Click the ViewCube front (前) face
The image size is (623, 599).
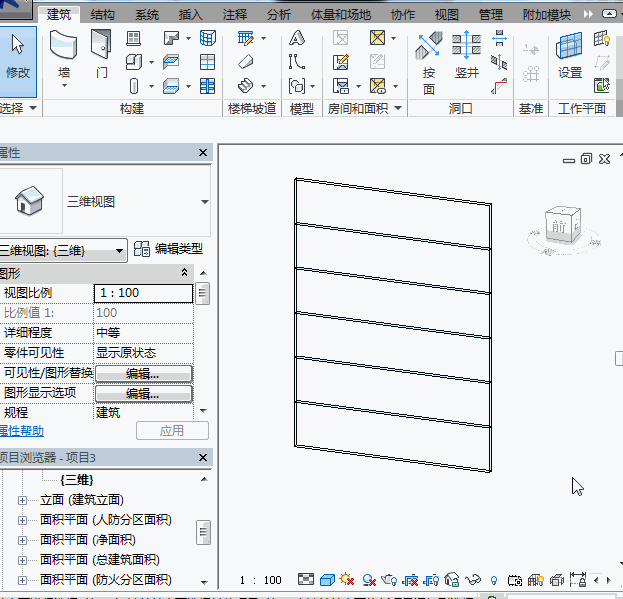tap(558, 226)
